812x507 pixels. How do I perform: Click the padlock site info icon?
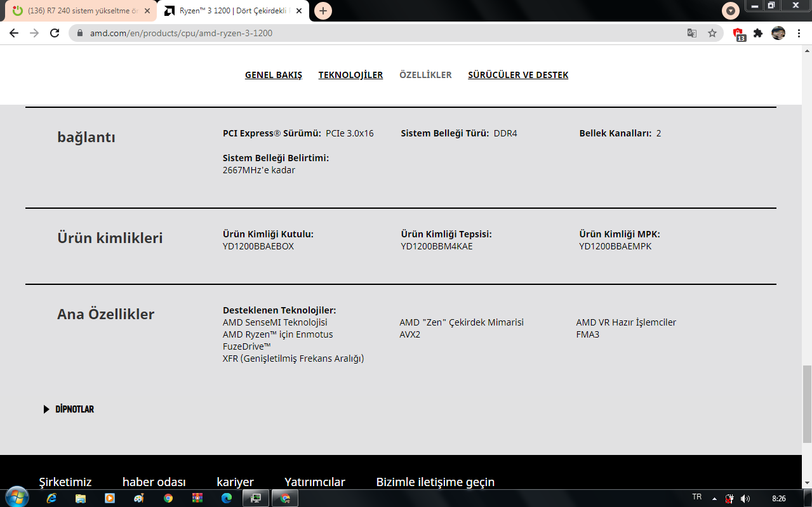(80, 33)
